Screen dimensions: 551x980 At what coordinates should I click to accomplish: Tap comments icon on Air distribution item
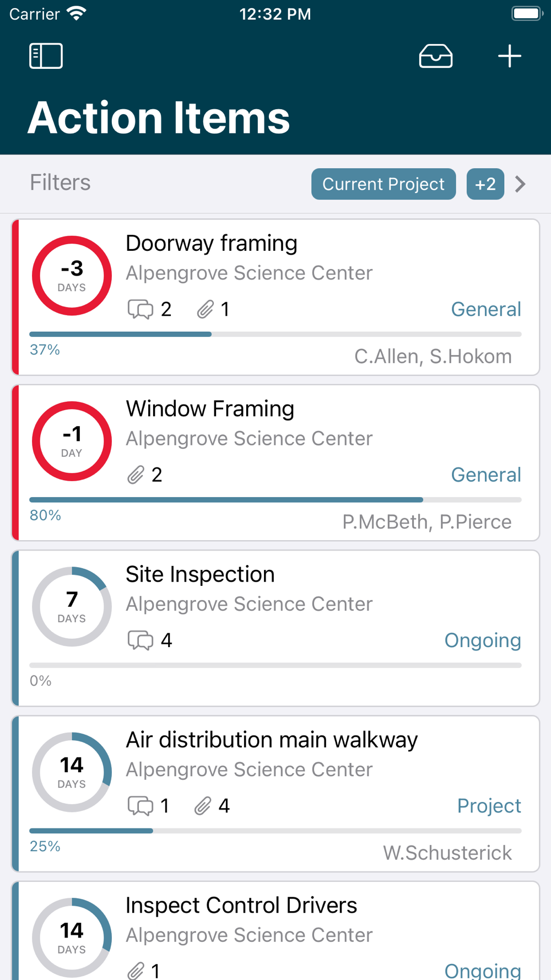pos(141,806)
